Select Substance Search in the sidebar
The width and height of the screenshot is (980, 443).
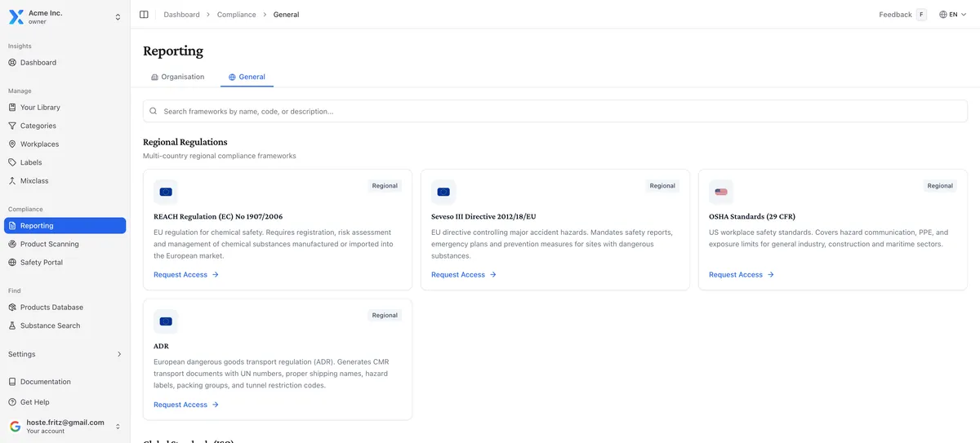(65, 326)
